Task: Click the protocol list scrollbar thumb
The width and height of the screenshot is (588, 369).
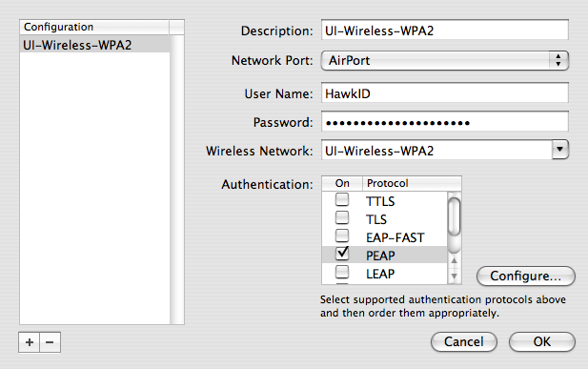Action: pos(455,216)
